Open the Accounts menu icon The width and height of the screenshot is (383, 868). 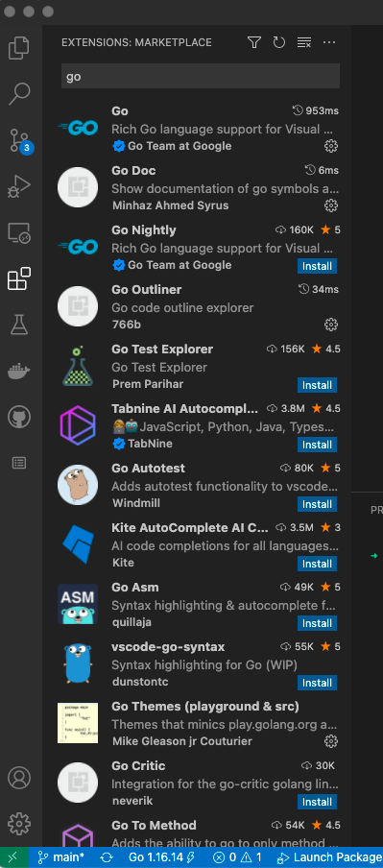pos(19,777)
